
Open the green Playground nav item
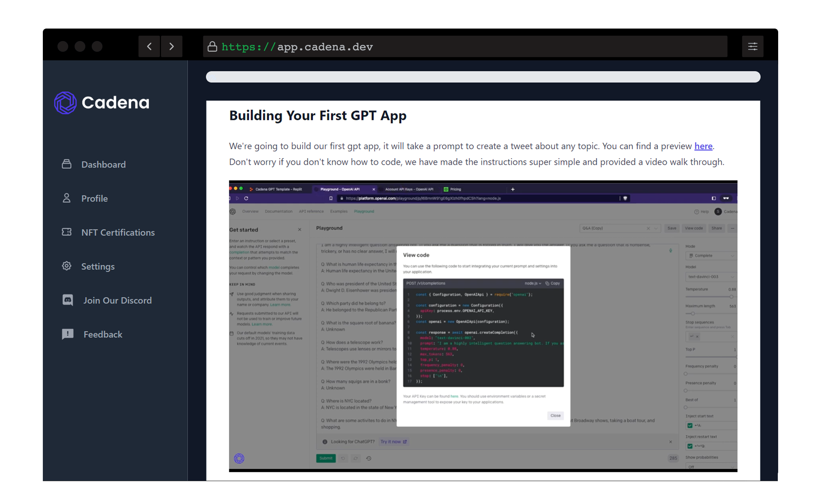pyautogui.click(x=364, y=211)
